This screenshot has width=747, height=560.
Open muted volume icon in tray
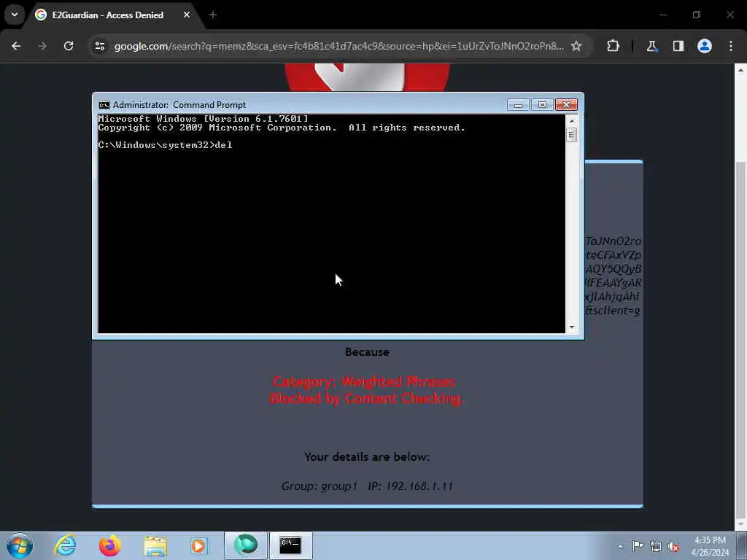673,546
